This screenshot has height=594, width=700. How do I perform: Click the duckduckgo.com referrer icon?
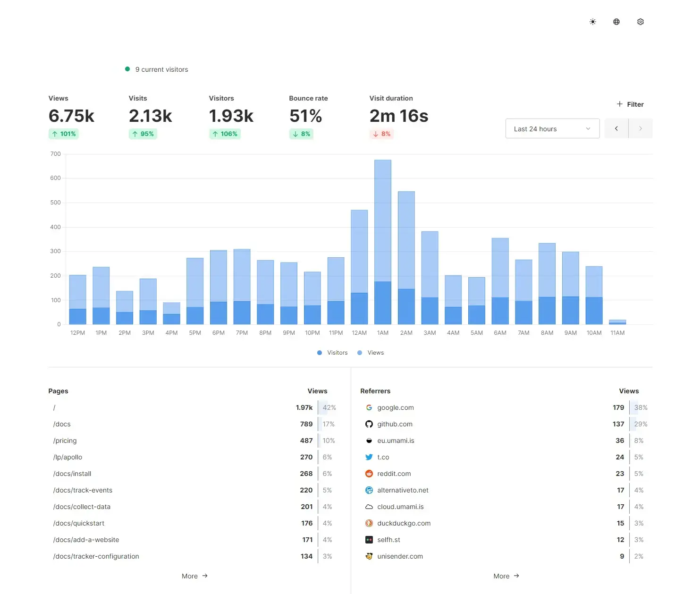click(x=369, y=523)
